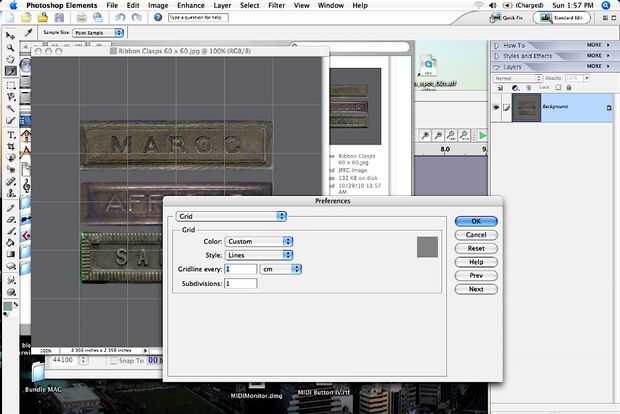Select the Zoom magnifier tool

click(11, 48)
